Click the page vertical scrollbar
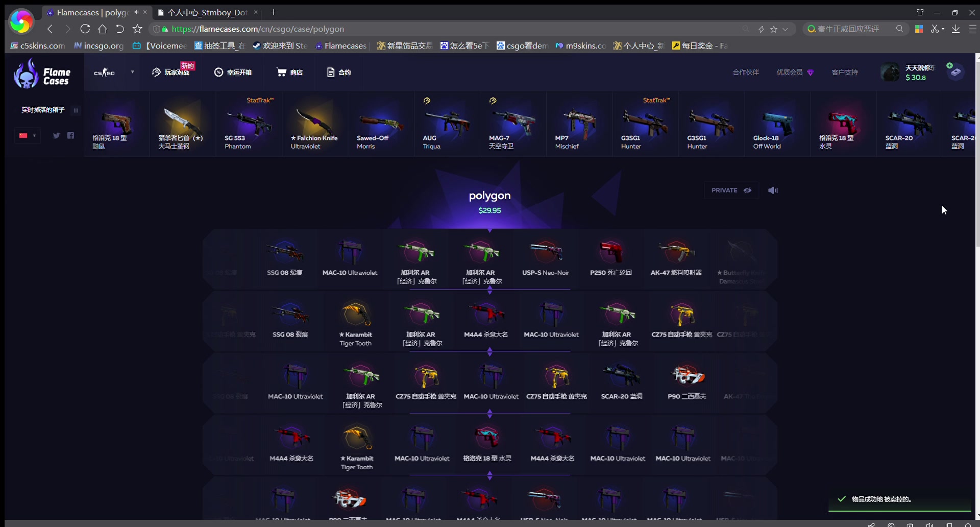Viewport: 980px width, 527px height. [x=977, y=153]
